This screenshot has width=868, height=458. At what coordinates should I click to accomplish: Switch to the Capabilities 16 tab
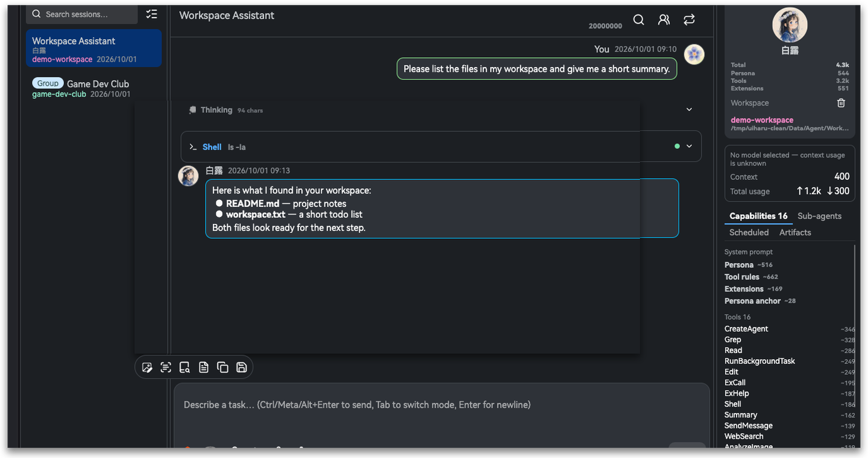tap(758, 216)
